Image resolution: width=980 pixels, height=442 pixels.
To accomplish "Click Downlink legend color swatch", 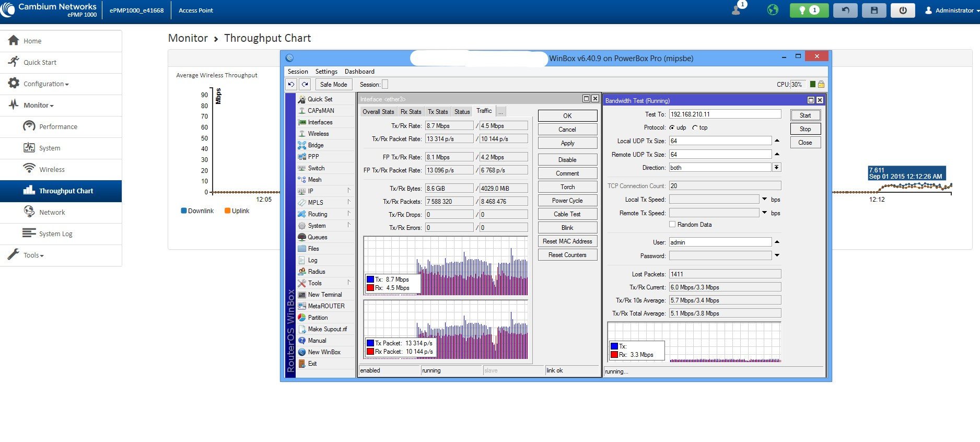I will [x=184, y=211].
